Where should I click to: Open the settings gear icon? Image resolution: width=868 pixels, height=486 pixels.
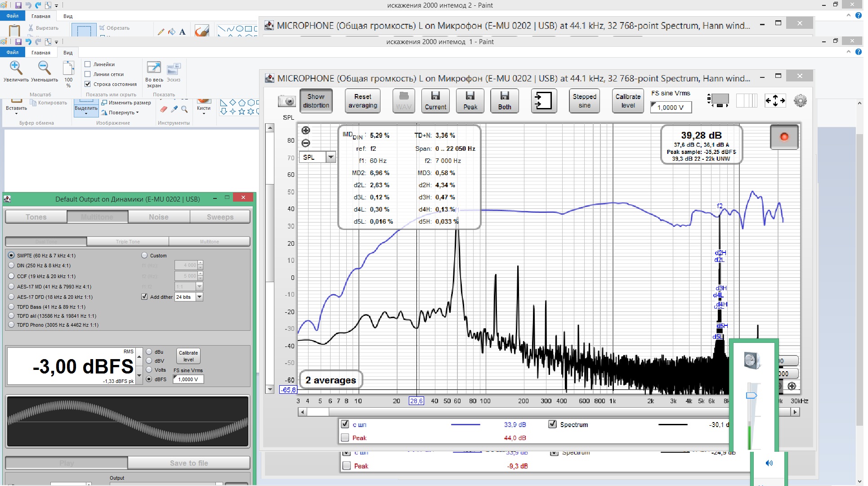[800, 100]
